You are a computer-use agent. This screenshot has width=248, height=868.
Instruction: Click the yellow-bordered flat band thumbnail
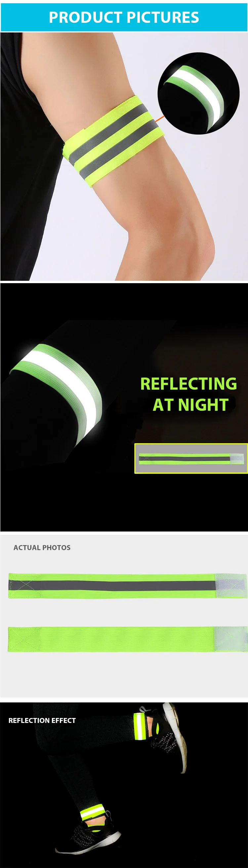click(191, 458)
